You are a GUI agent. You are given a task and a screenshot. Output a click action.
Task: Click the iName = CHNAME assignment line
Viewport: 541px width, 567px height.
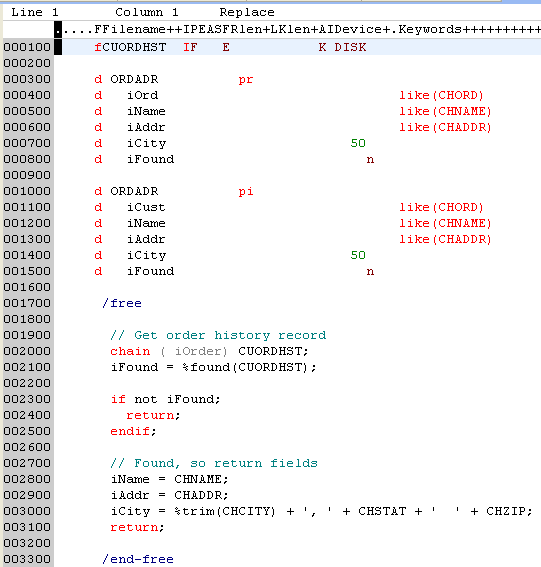[170, 479]
